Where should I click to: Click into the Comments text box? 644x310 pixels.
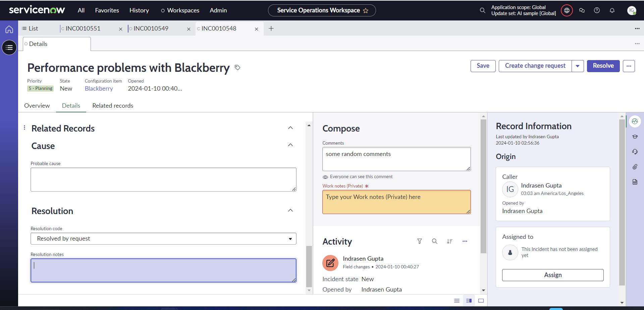396,159
